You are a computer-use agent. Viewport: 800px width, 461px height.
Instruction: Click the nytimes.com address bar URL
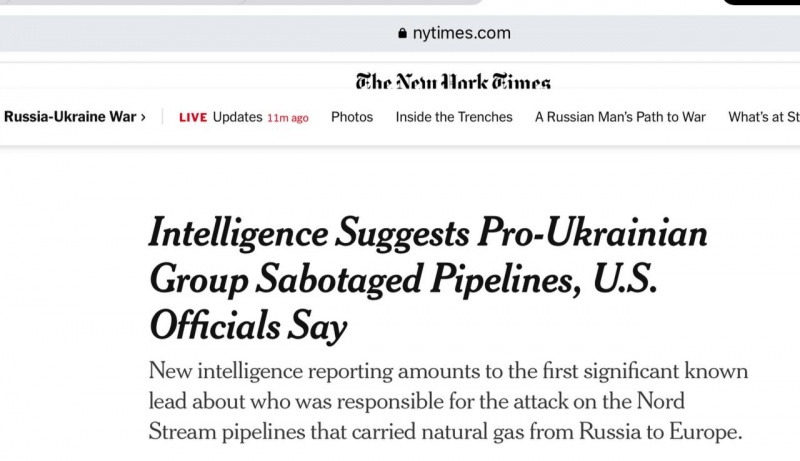coord(463,33)
